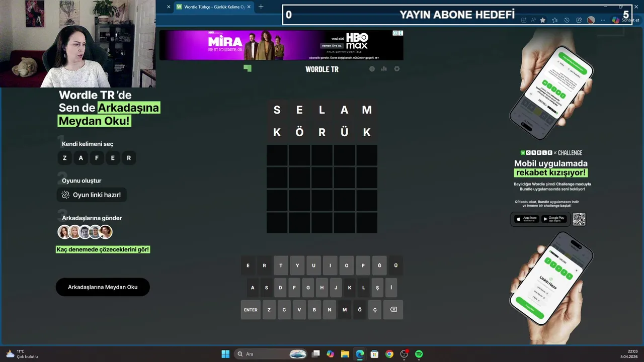
Task: Tap the B key on Wordle keyboard
Action: click(x=314, y=310)
